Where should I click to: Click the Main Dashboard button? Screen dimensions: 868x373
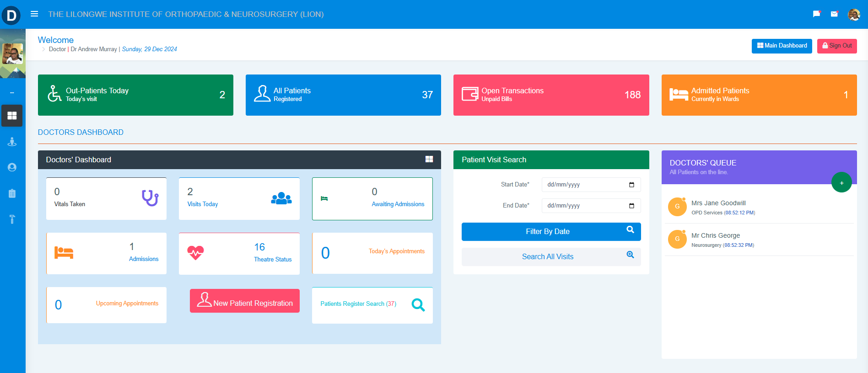782,46
